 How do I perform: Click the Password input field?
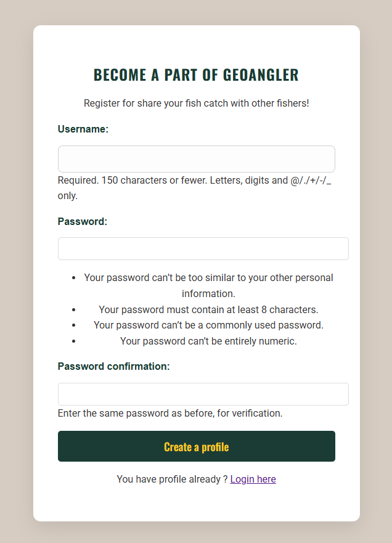[203, 248]
